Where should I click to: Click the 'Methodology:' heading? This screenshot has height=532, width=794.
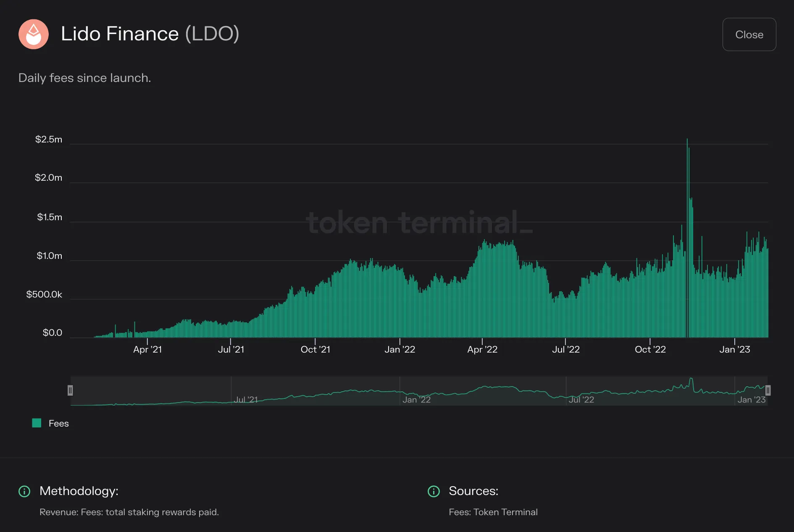(79, 491)
